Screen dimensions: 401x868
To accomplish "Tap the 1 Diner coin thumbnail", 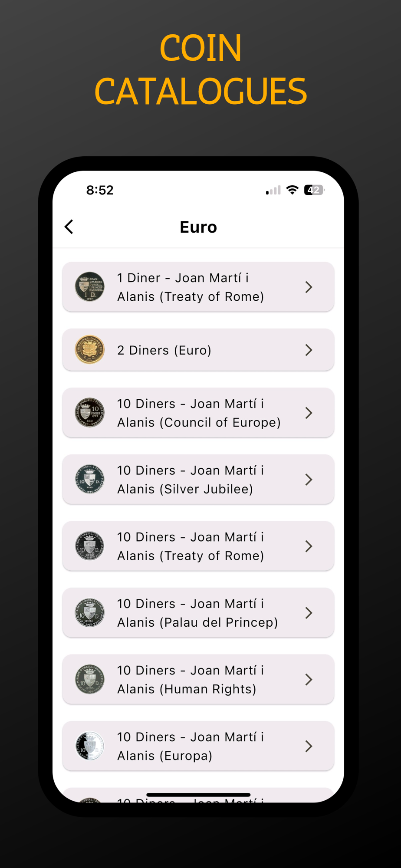I will [x=89, y=287].
